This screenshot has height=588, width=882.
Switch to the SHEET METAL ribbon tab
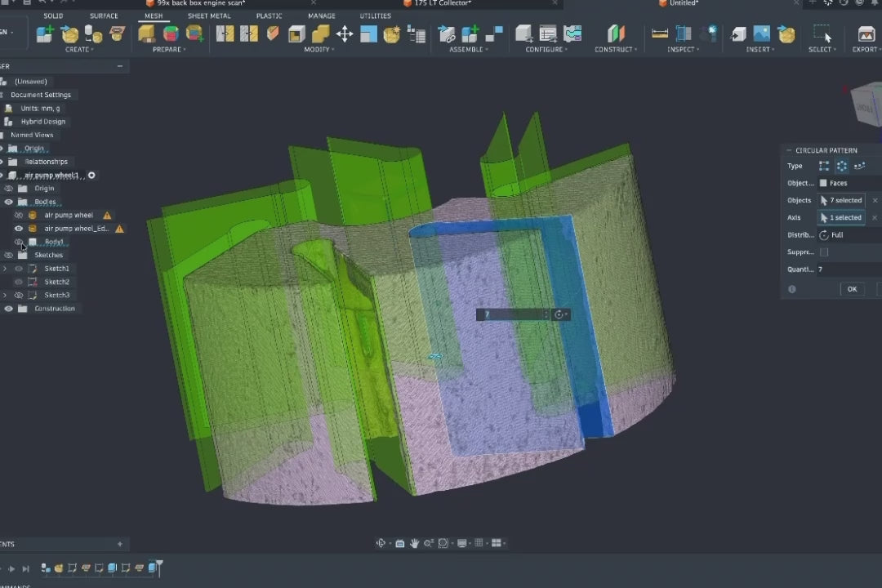point(209,16)
